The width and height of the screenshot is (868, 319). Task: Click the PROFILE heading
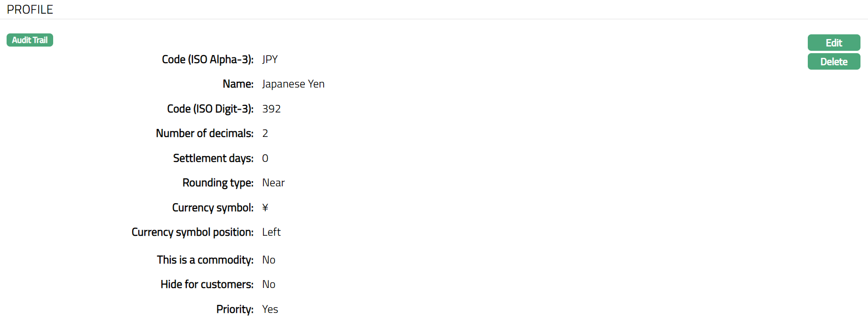[30, 9]
